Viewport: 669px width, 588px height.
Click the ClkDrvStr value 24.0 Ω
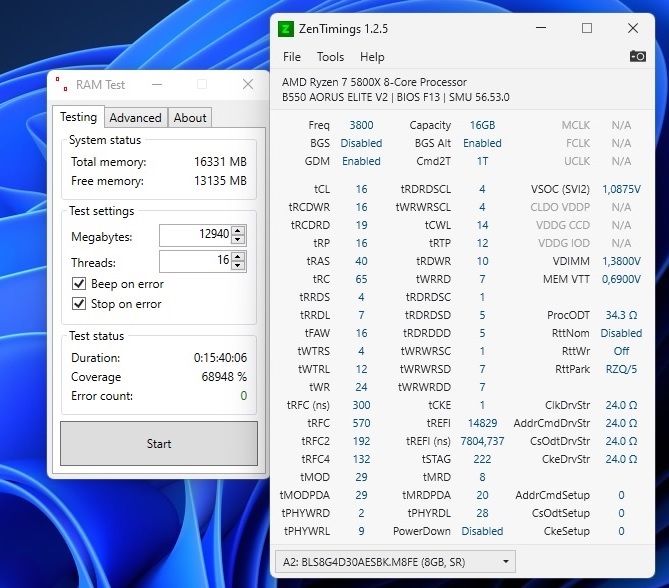click(x=621, y=405)
